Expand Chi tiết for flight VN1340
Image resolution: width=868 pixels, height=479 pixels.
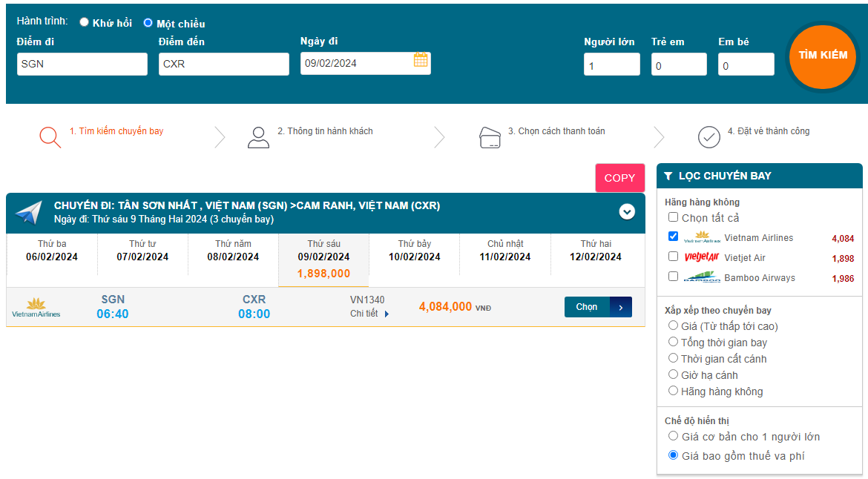[369, 314]
